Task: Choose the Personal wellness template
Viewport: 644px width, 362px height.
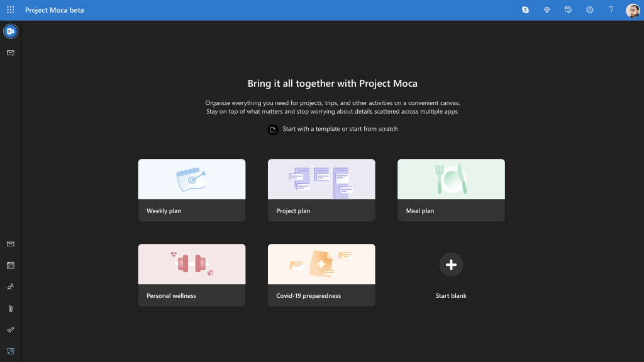Action: [192, 275]
